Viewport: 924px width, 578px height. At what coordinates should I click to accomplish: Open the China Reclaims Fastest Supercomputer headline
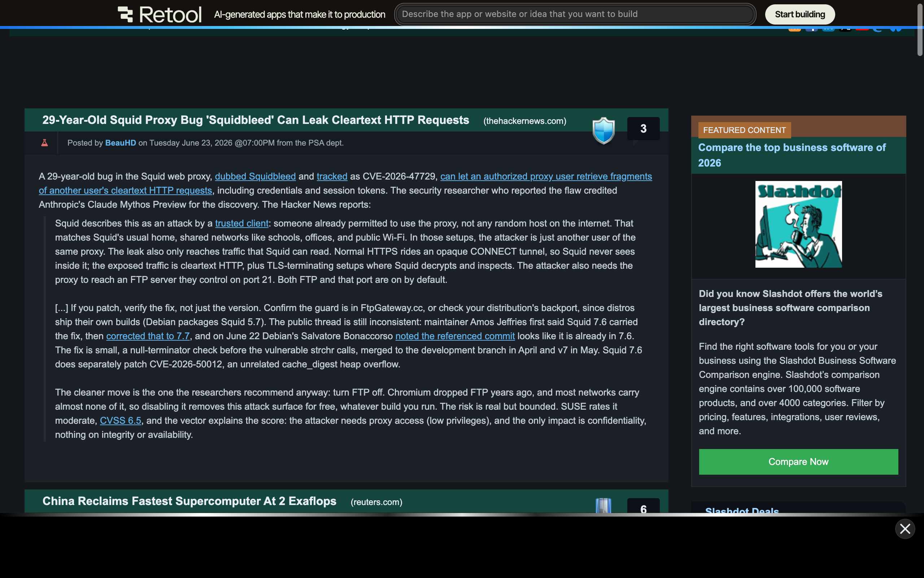click(189, 501)
